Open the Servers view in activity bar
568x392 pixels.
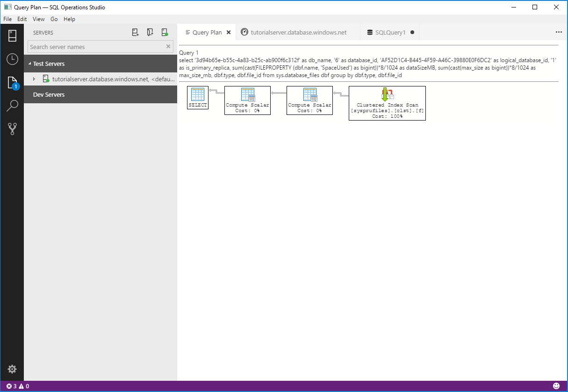tap(12, 36)
